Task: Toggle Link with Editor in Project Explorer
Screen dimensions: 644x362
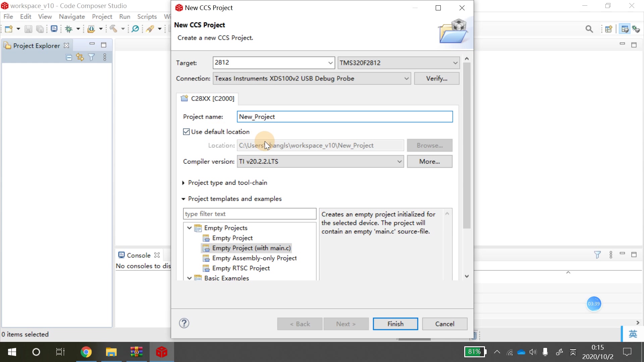Action: tap(80, 57)
